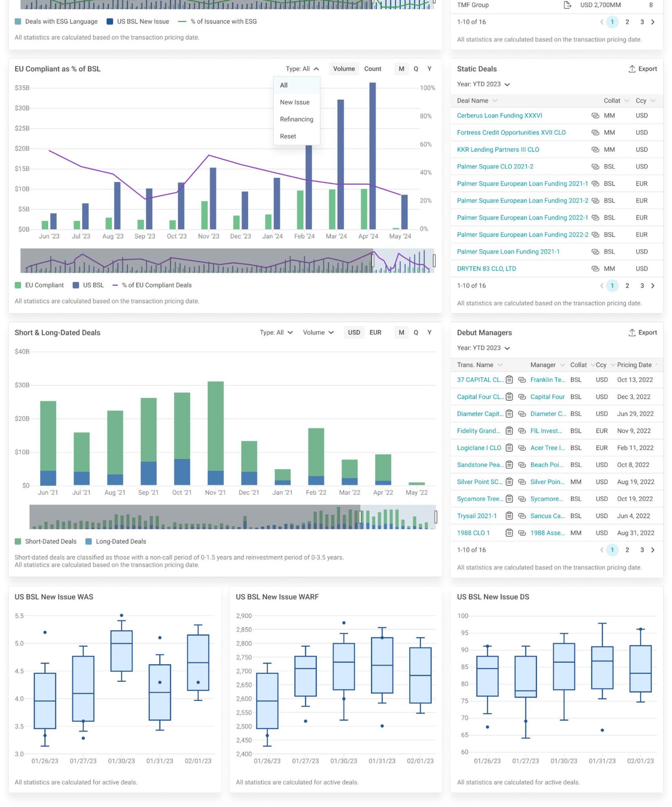Image resolution: width=672 pixels, height=807 pixels.
Task: Click the link icon for Palmer Square Loan Funding 2021-1
Action: click(x=595, y=252)
